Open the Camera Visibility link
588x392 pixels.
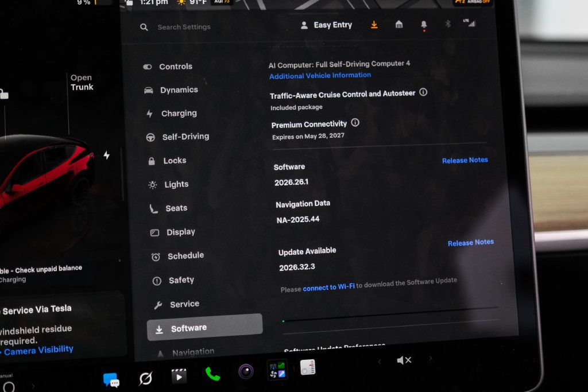tap(38, 351)
